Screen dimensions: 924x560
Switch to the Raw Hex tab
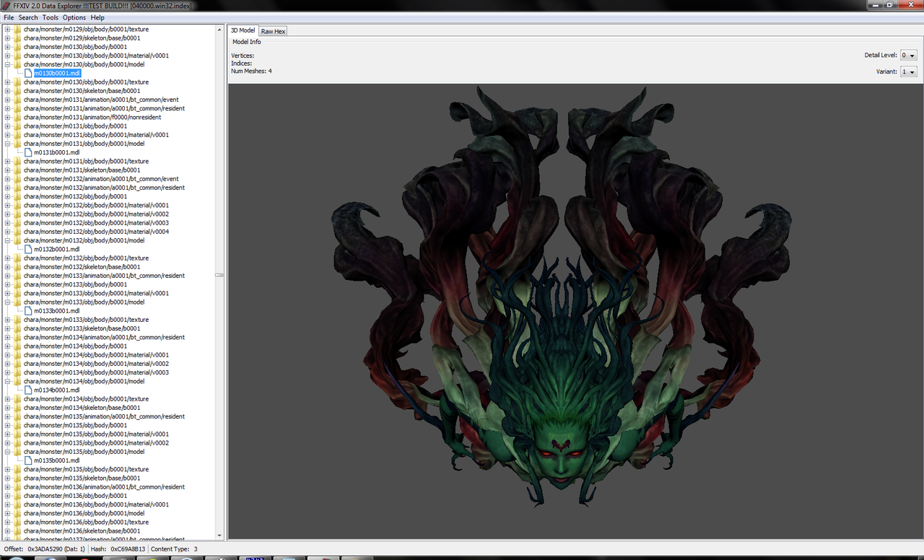point(273,31)
